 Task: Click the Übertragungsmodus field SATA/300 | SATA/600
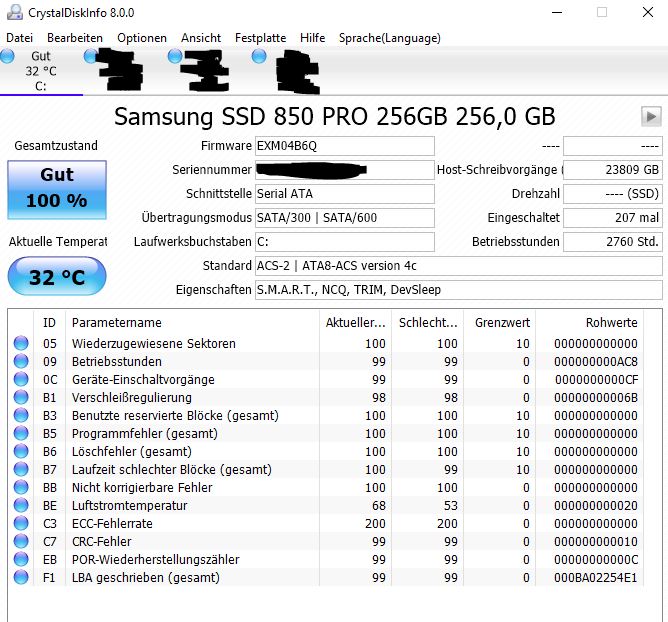pyautogui.click(x=345, y=218)
